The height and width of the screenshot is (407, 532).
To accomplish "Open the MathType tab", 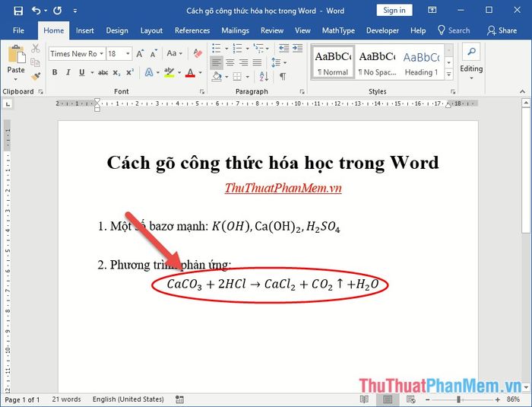I will [x=338, y=30].
